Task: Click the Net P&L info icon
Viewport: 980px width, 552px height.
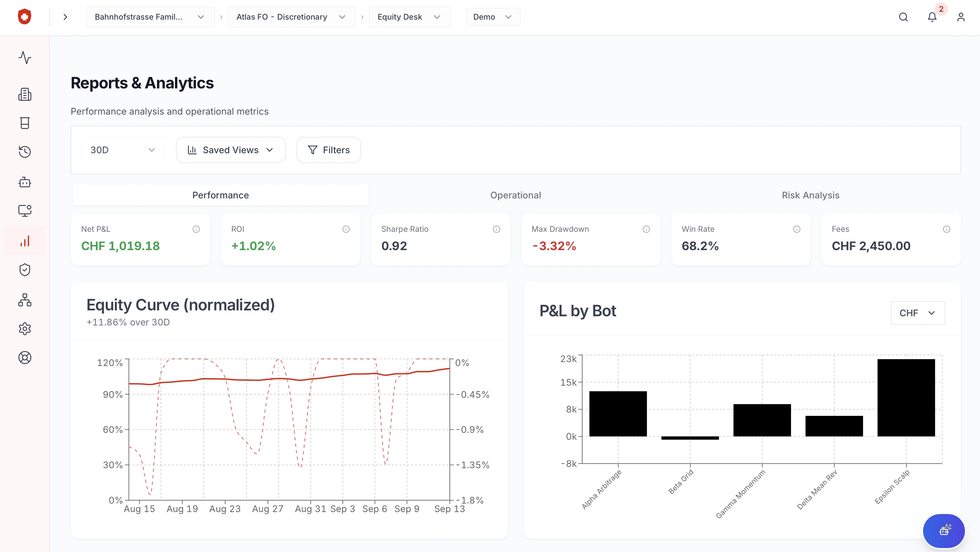Action: [x=196, y=229]
